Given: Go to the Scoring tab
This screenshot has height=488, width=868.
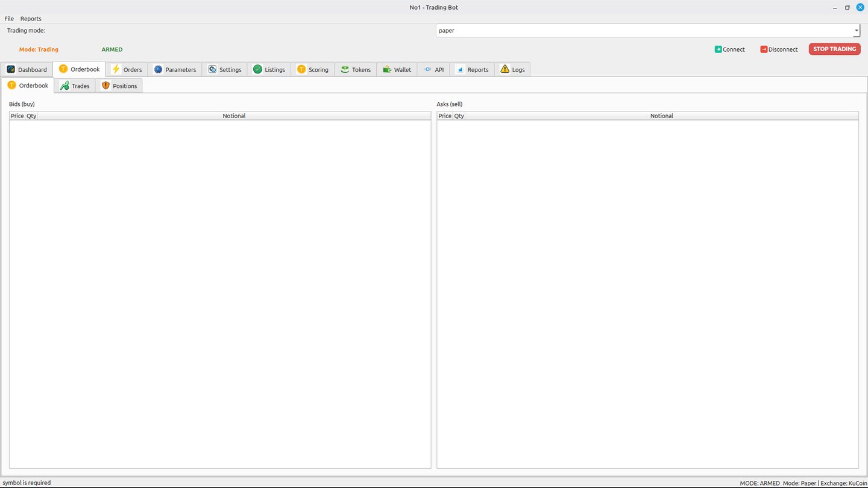Looking at the screenshot, I should [313, 69].
